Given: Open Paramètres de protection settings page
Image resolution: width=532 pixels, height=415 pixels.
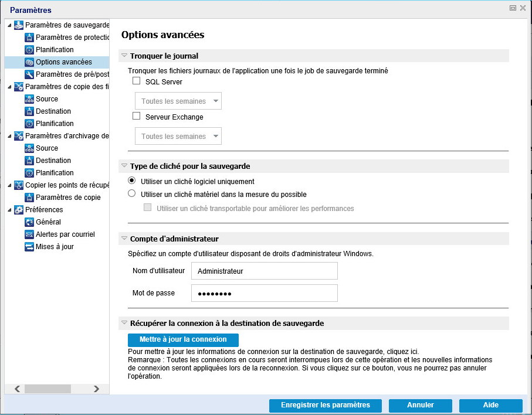Looking at the screenshot, I should pos(73,38).
